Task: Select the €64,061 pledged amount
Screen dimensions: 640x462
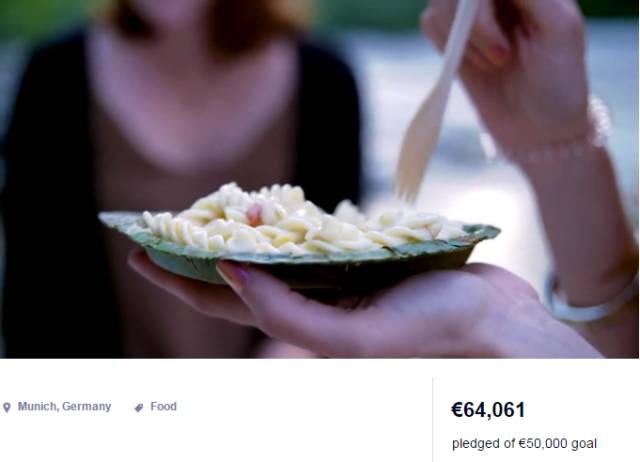Action: 488,410
